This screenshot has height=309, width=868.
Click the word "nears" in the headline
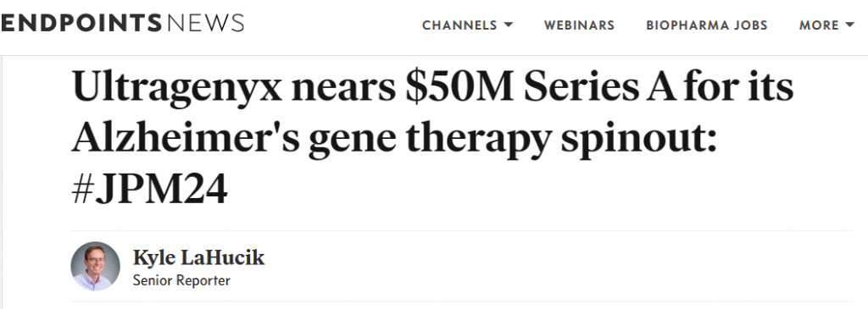(x=343, y=91)
